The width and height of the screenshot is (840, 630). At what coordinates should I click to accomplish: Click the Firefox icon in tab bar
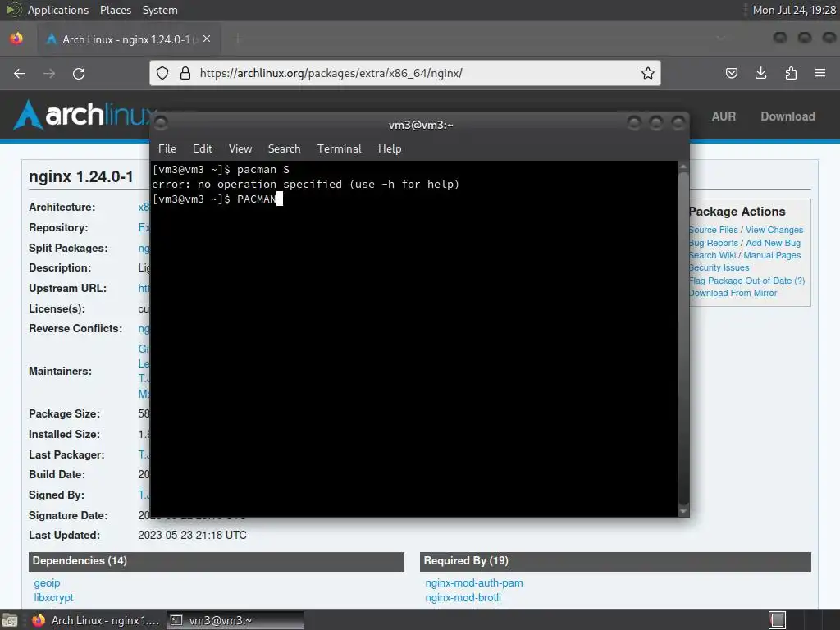point(16,39)
